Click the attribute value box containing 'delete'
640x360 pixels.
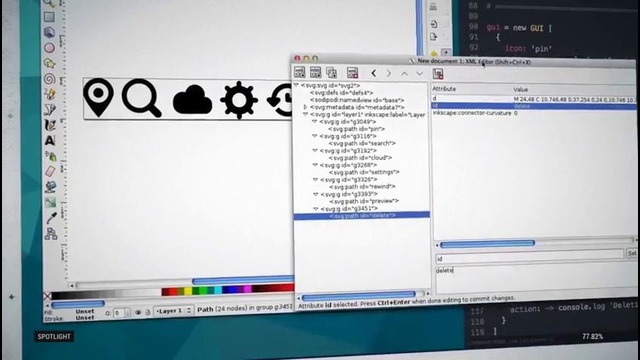click(x=536, y=280)
